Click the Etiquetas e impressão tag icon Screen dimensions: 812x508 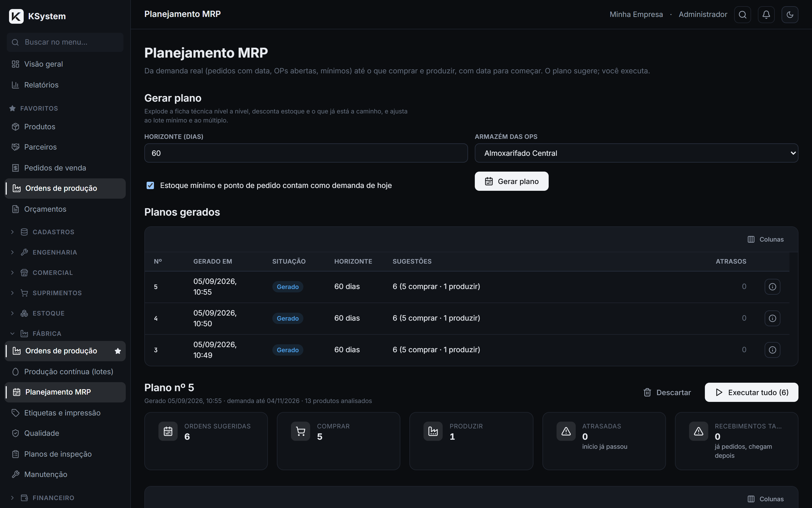pos(16,413)
